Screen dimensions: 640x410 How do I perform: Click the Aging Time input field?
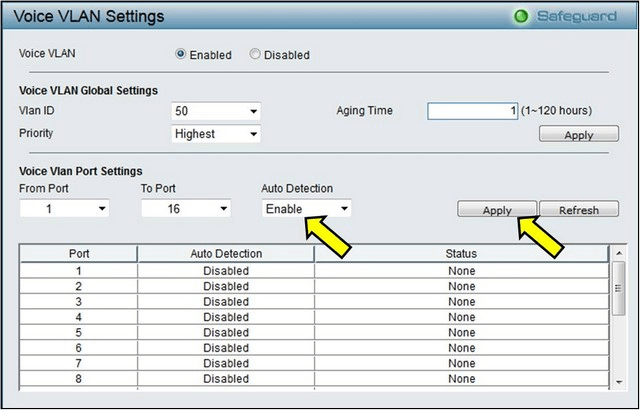[x=473, y=111]
